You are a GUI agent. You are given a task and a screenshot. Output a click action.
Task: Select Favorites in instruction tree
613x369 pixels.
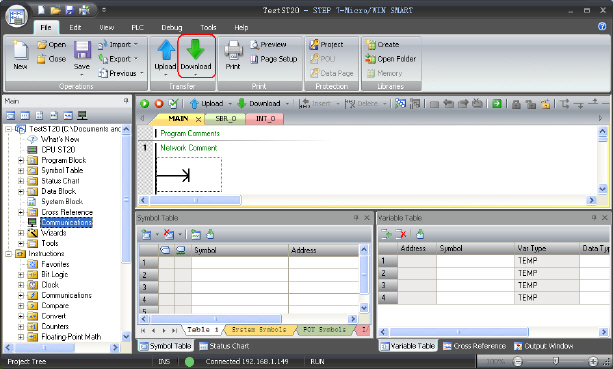[x=55, y=264]
